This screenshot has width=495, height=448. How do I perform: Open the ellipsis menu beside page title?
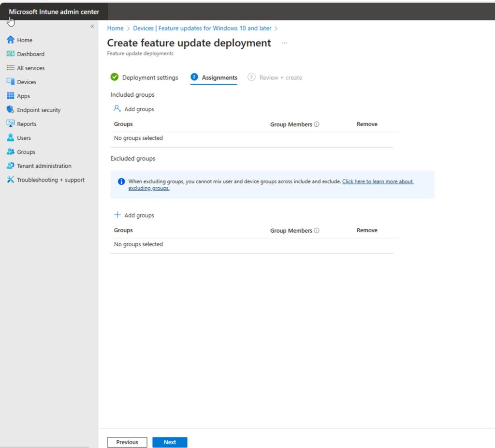[x=285, y=43]
